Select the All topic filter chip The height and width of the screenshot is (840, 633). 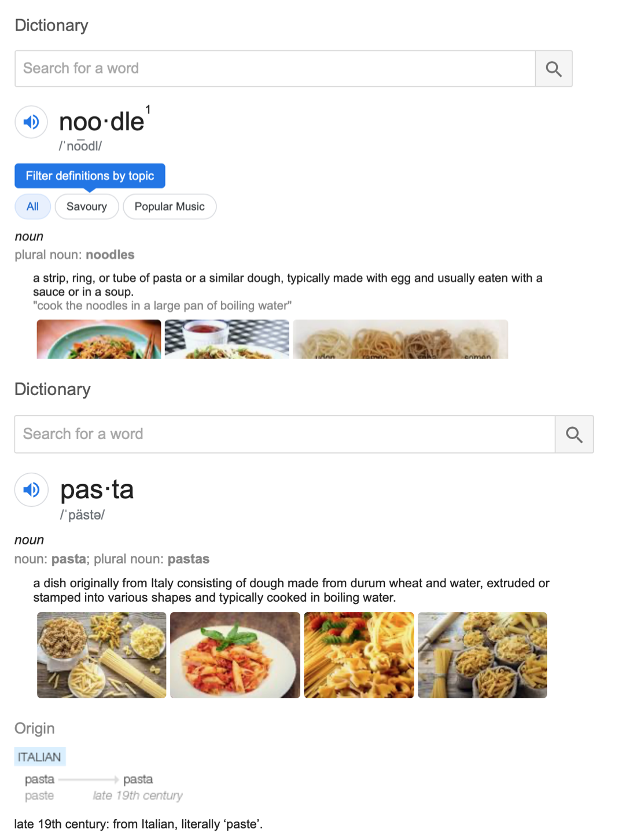click(x=33, y=207)
